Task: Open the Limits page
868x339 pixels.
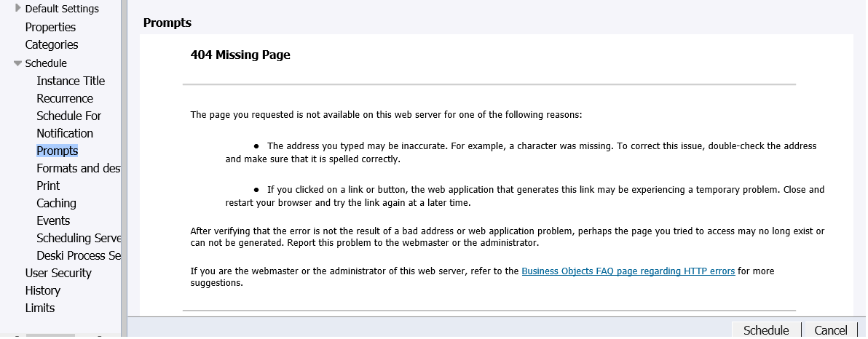Action: [x=40, y=308]
